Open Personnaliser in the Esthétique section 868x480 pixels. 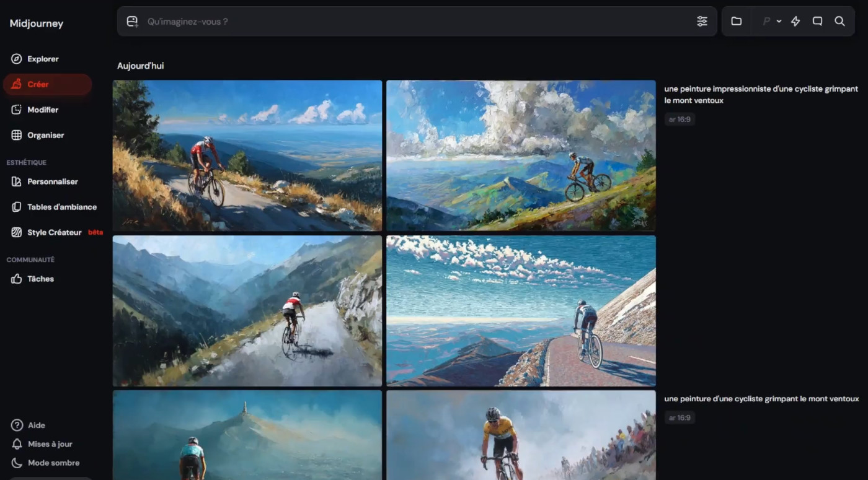click(x=52, y=181)
